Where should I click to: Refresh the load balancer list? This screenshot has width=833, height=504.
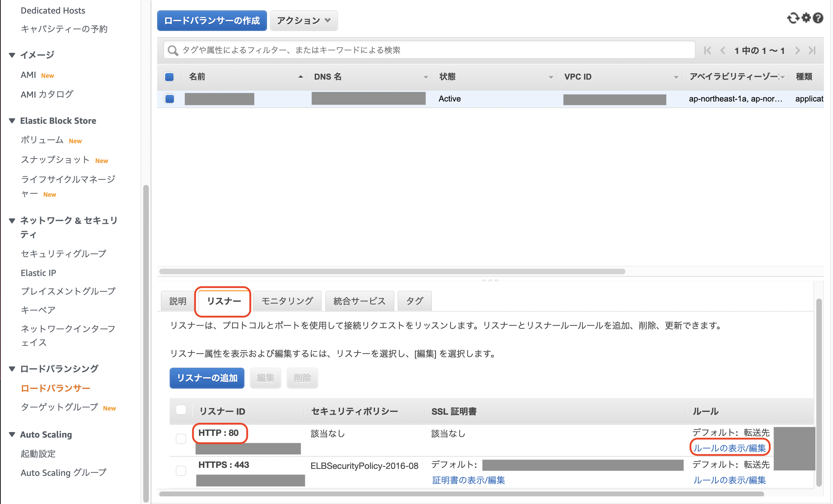pos(793,18)
